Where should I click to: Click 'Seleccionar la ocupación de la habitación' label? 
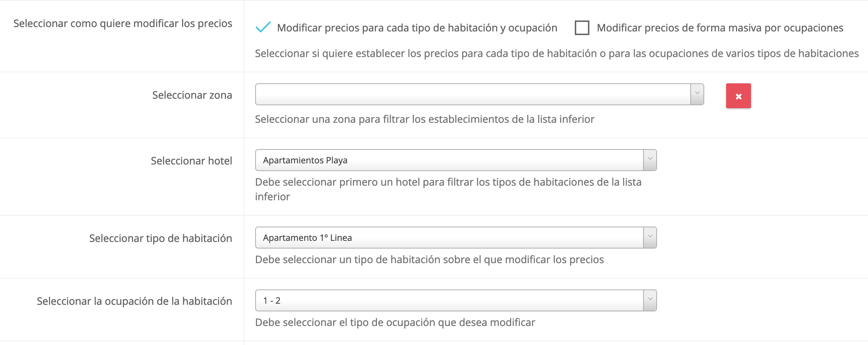[134, 301]
